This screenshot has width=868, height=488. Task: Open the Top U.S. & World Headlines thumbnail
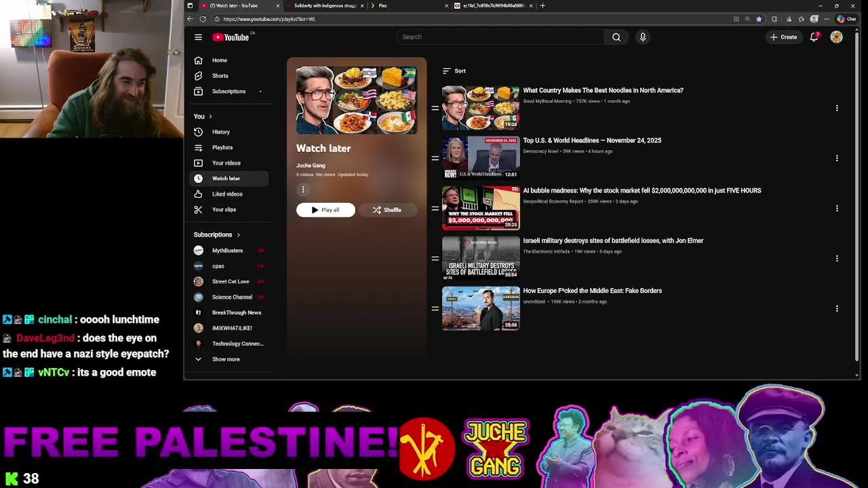tap(481, 158)
